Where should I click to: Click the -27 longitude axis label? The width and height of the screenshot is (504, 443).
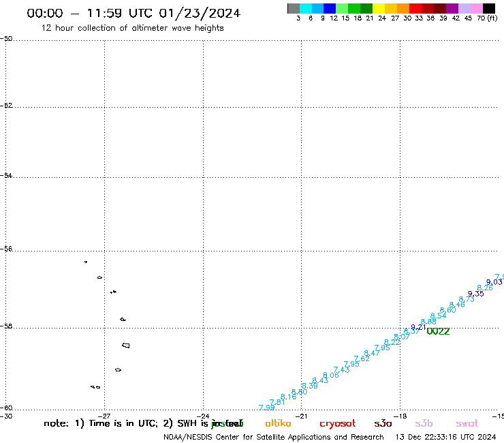coord(104,416)
